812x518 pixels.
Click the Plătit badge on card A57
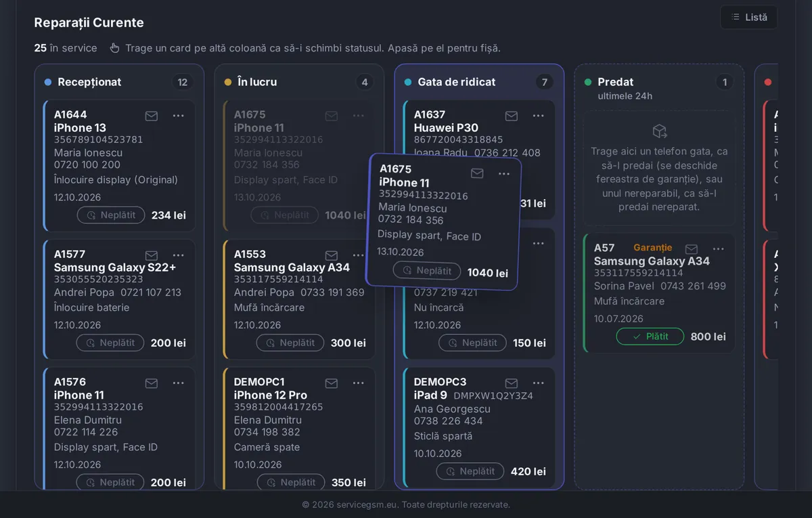pos(650,337)
